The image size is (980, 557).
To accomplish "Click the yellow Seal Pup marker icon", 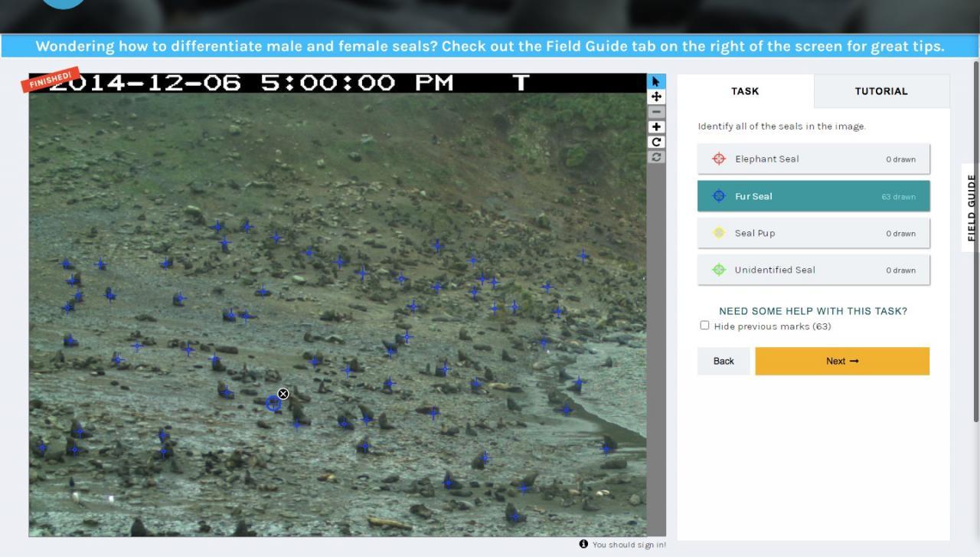I will [x=718, y=233].
